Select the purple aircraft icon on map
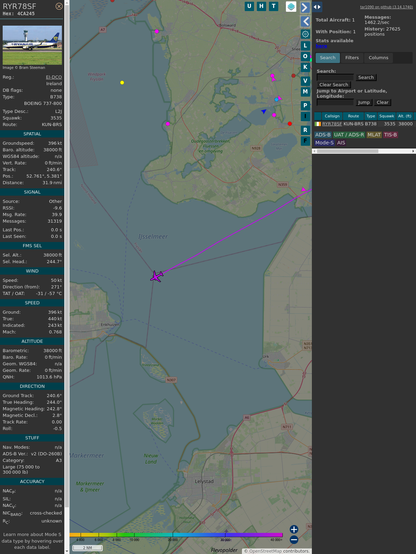This screenshot has height=554, width=416. pos(156,276)
